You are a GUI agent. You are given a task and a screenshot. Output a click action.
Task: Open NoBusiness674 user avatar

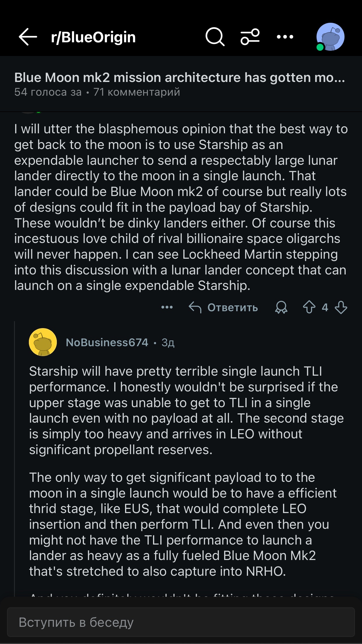click(x=43, y=342)
